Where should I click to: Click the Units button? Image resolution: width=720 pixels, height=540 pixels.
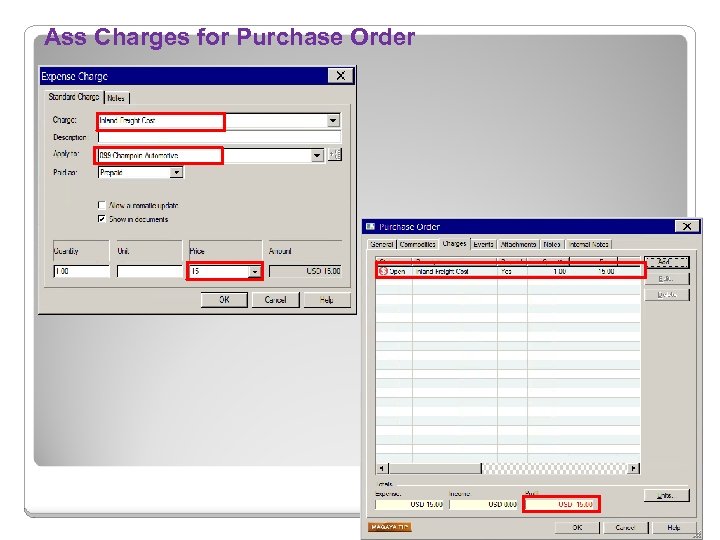point(666,495)
